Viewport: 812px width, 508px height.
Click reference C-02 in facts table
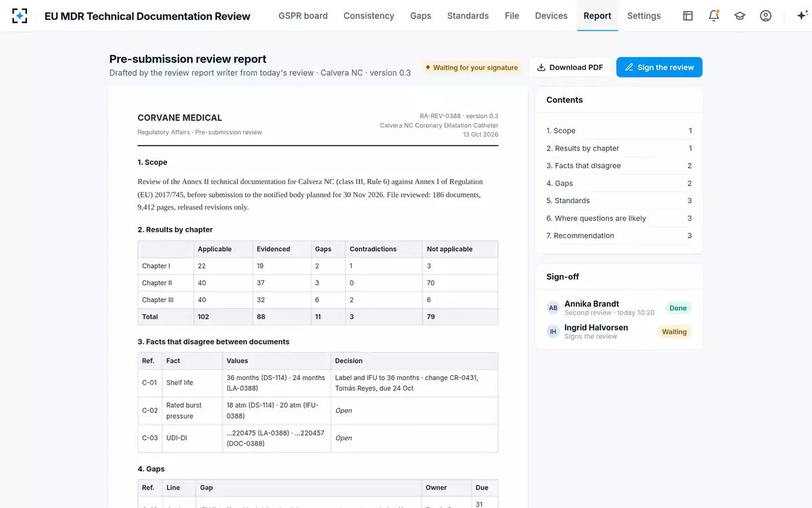pyautogui.click(x=150, y=410)
